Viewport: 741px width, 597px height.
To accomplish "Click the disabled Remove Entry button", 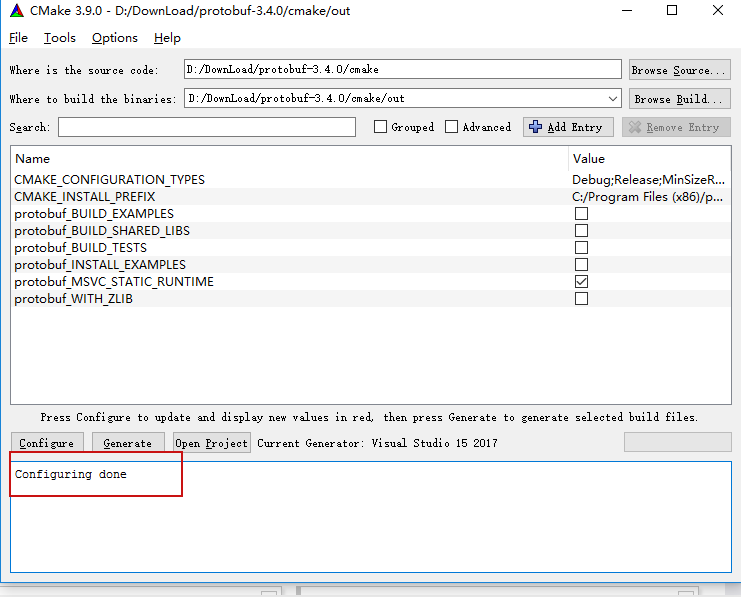I will (x=676, y=127).
